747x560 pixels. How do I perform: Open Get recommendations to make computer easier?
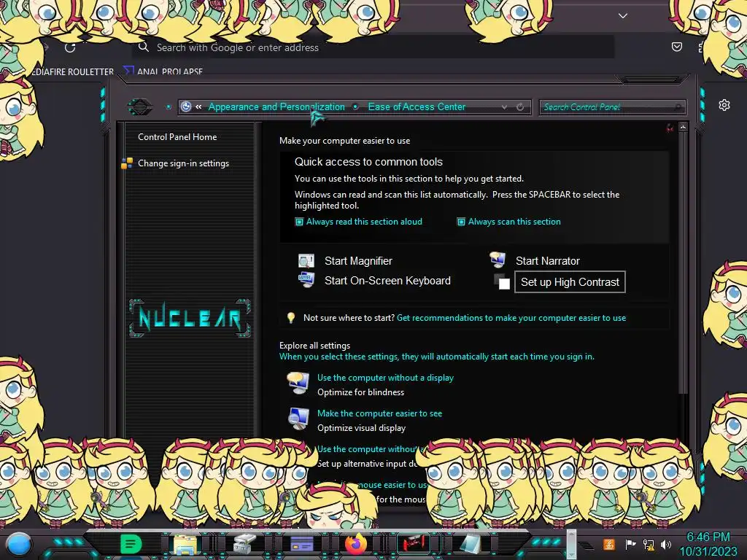(x=511, y=318)
